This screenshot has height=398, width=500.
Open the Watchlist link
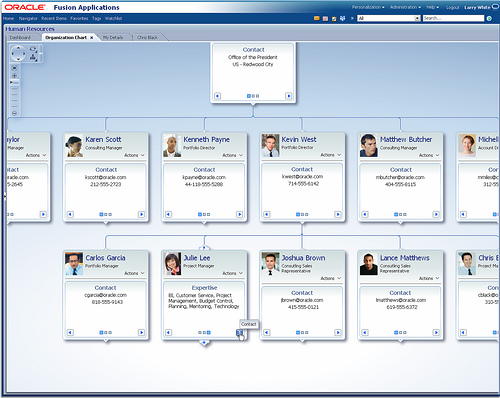[x=113, y=18]
